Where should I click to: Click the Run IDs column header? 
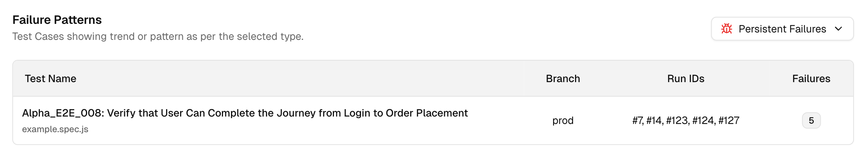(686, 79)
